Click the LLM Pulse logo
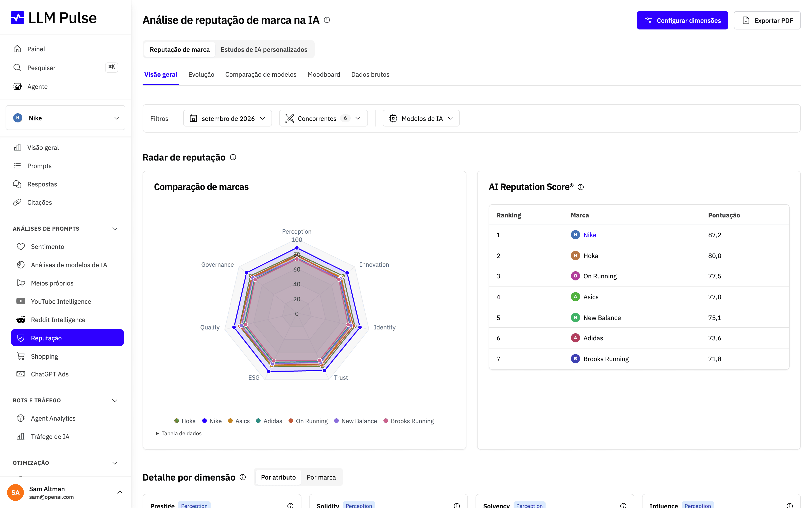This screenshot has width=812, height=508. [x=54, y=18]
